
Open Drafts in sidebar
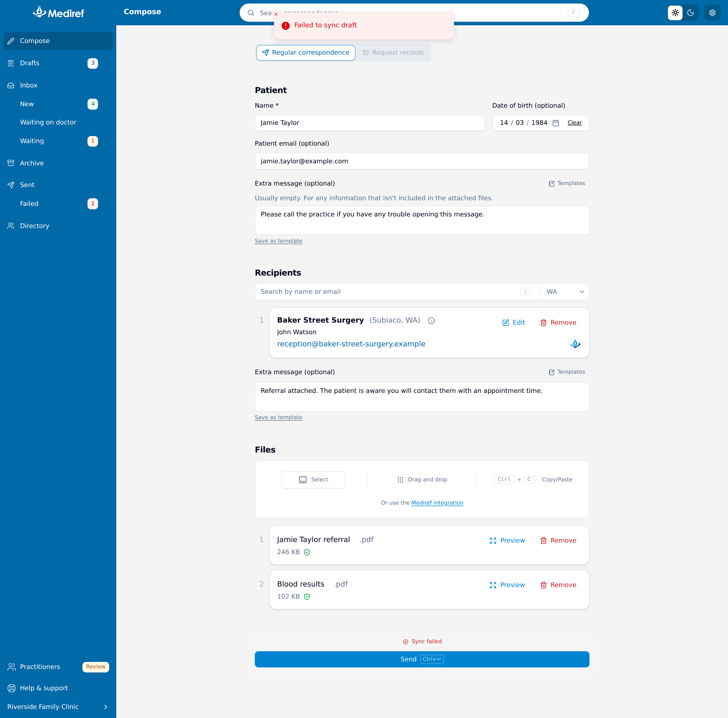[x=58, y=63]
